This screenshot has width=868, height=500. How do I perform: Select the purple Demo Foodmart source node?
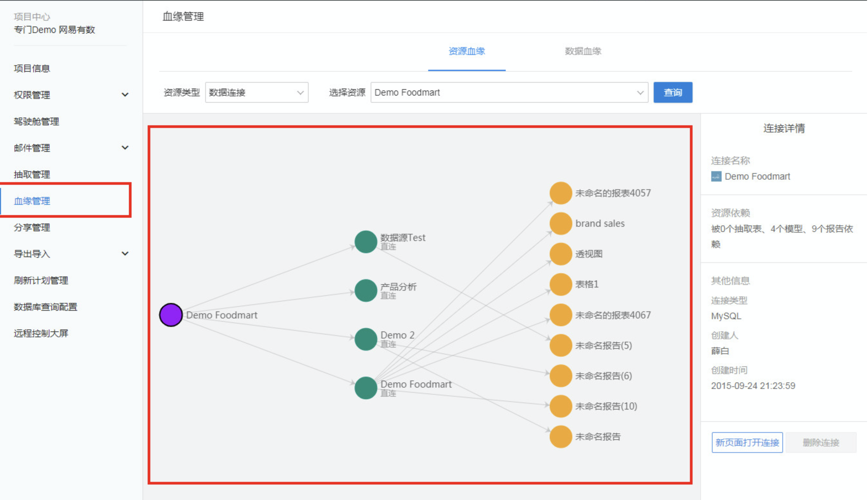[171, 315]
